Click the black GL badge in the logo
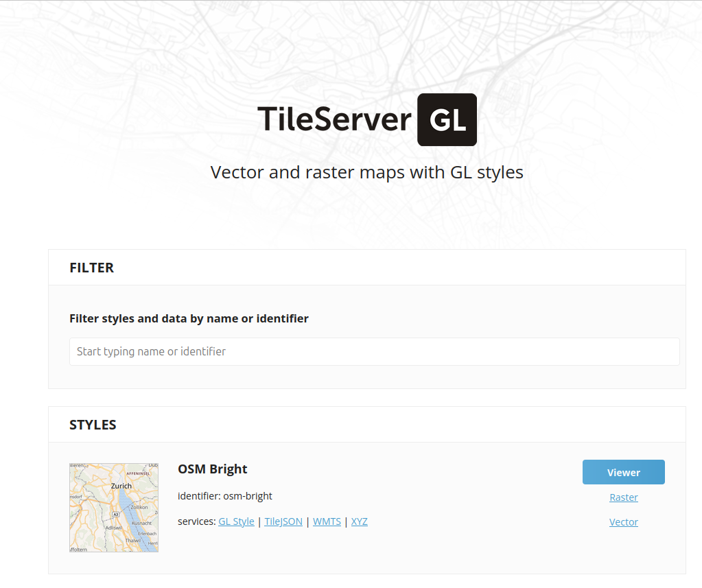The width and height of the screenshot is (702, 588). click(x=447, y=119)
